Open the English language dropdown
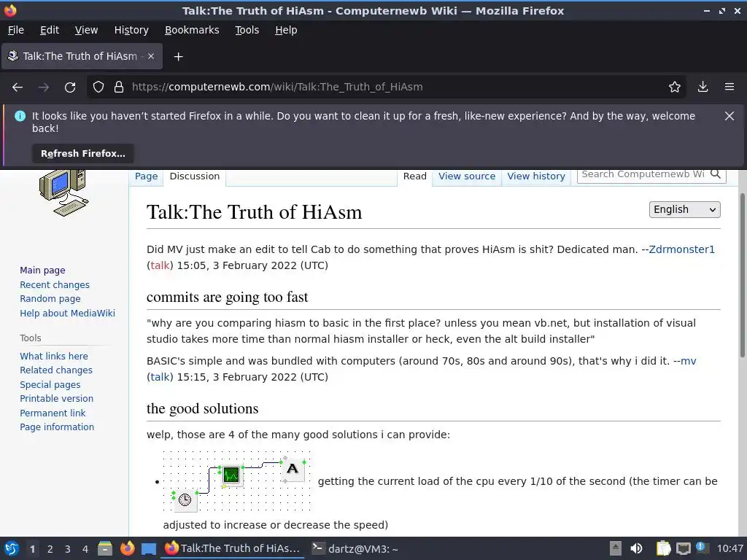Image resolution: width=747 pixels, height=560 pixels. coord(684,209)
